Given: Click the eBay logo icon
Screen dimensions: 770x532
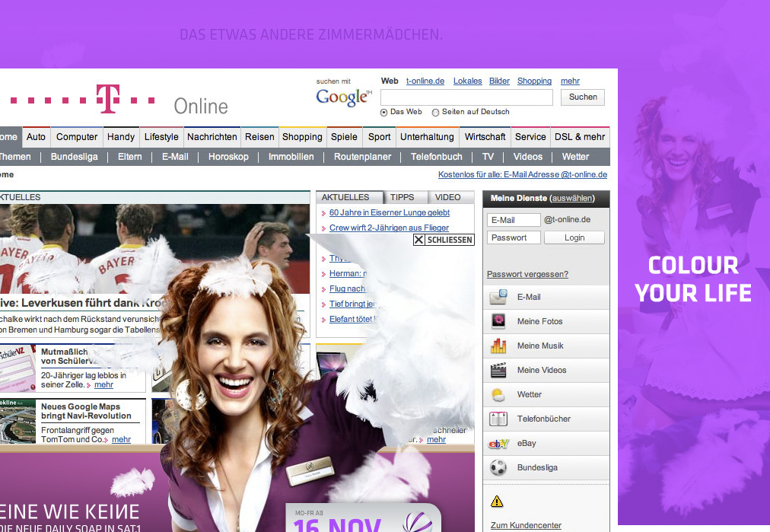Looking at the screenshot, I should click(x=498, y=444).
